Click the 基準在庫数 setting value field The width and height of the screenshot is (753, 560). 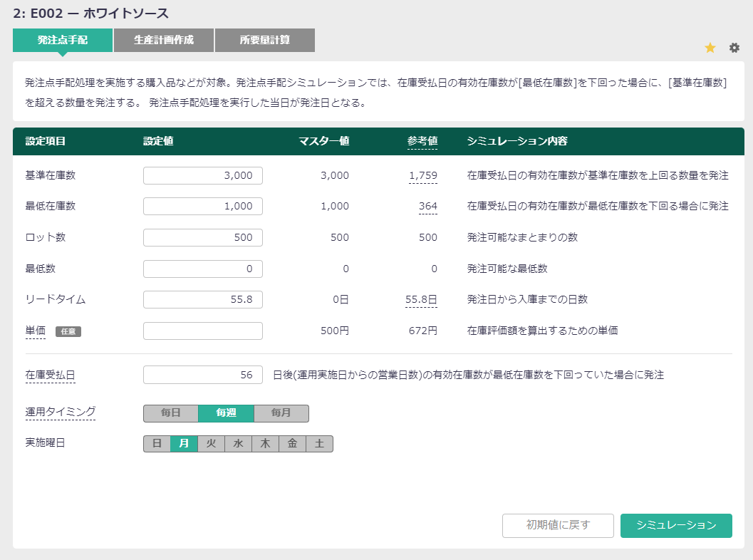203,176
